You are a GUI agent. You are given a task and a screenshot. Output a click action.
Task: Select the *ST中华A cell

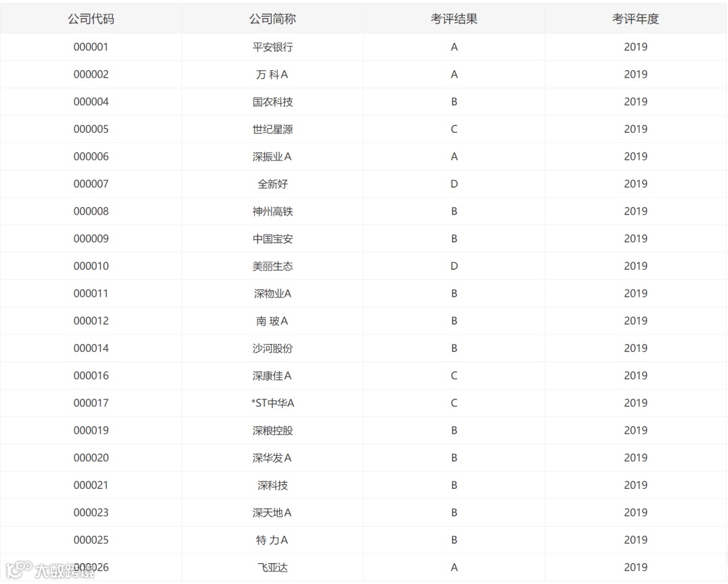(272, 403)
